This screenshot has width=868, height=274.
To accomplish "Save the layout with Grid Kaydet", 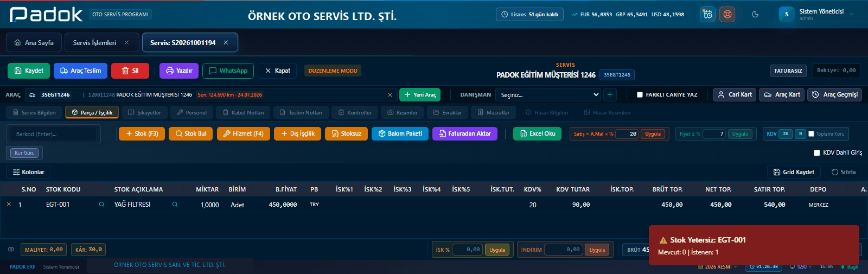I will pyautogui.click(x=794, y=172).
